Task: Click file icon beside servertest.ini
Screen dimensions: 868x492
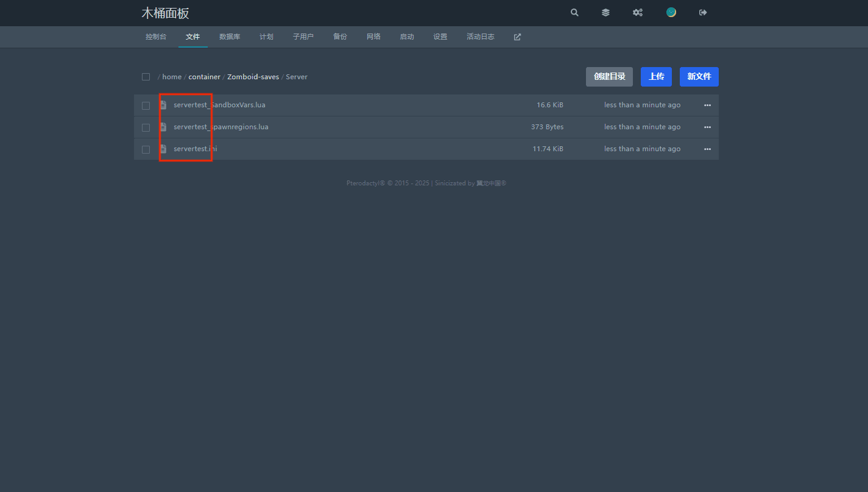Action: 163,149
